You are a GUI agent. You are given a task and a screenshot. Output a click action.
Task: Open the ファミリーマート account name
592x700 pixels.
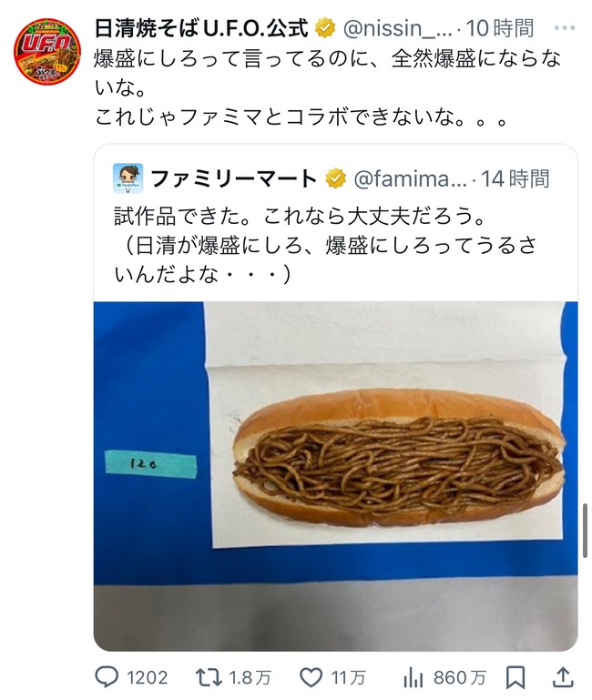click(x=234, y=178)
